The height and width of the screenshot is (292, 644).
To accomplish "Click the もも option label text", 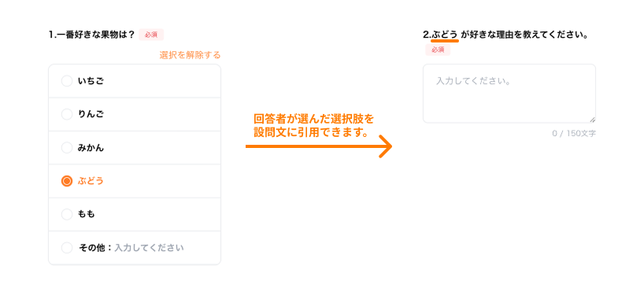I will (87, 214).
